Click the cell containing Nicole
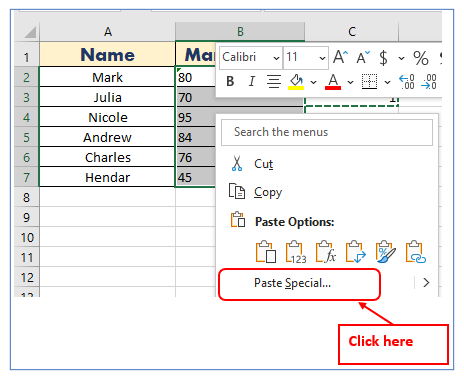464x378 pixels. click(107, 117)
